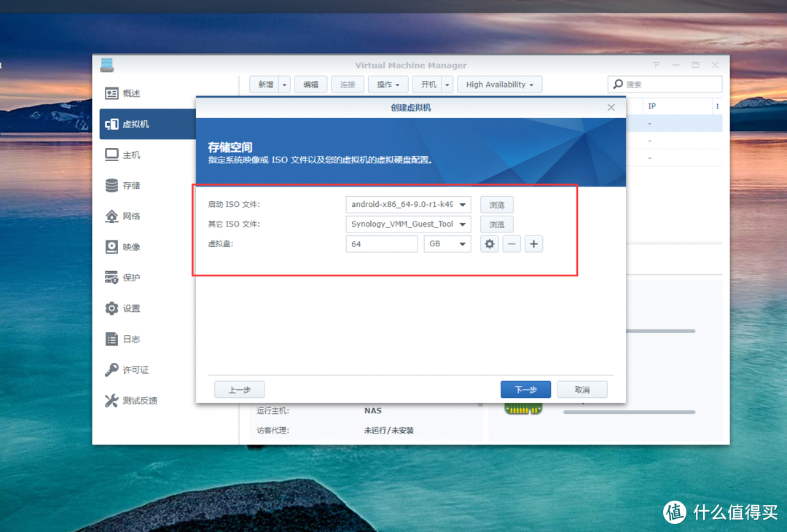This screenshot has height=532, width=787.
Task: Click the Virtual Machine Manager app icon
Action: (x=107, y=66)
